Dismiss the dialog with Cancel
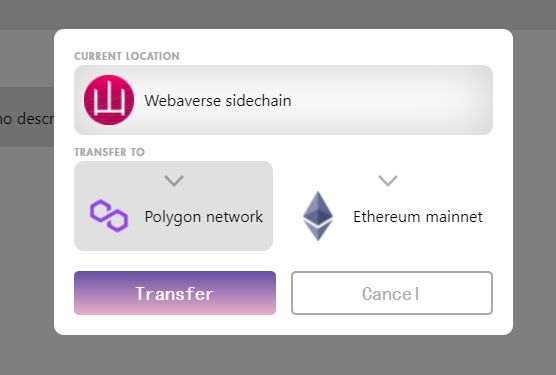Image resolution: width=556 pixels, height=375 pixels. coord(392,293)
